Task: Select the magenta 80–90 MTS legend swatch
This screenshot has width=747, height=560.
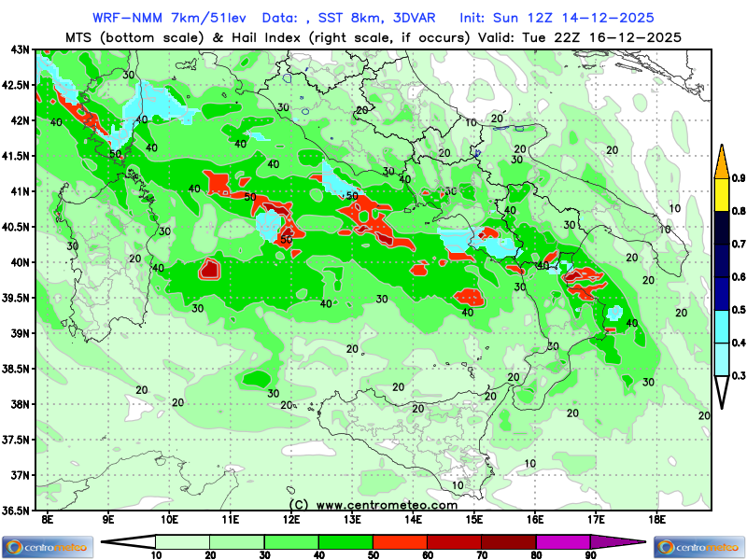Action: pos(563,541)
